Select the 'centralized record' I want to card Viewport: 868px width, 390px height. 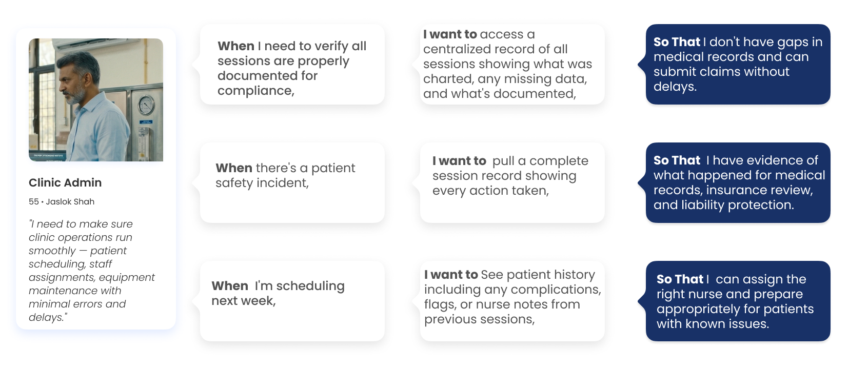click(512, 65)
